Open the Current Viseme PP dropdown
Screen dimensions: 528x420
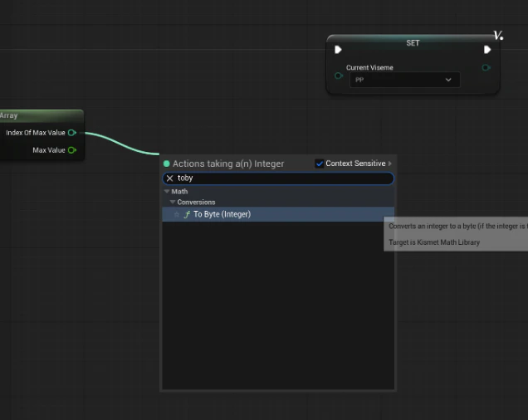pyautogui.click(x=405, y=80)
